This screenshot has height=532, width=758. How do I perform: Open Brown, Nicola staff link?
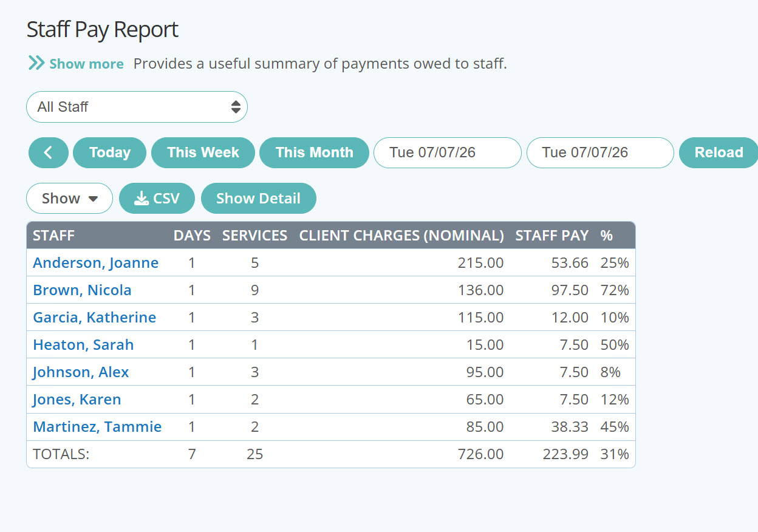[82, 290]
